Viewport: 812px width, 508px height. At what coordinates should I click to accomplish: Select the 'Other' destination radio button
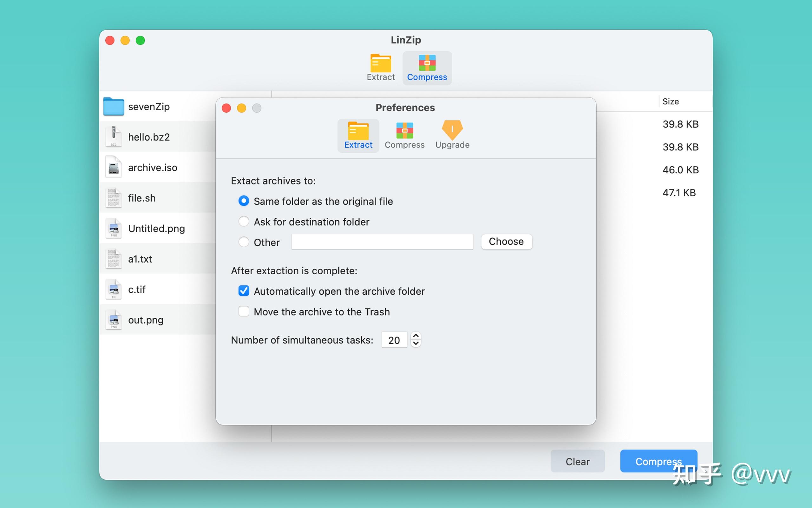coord(244,242)
